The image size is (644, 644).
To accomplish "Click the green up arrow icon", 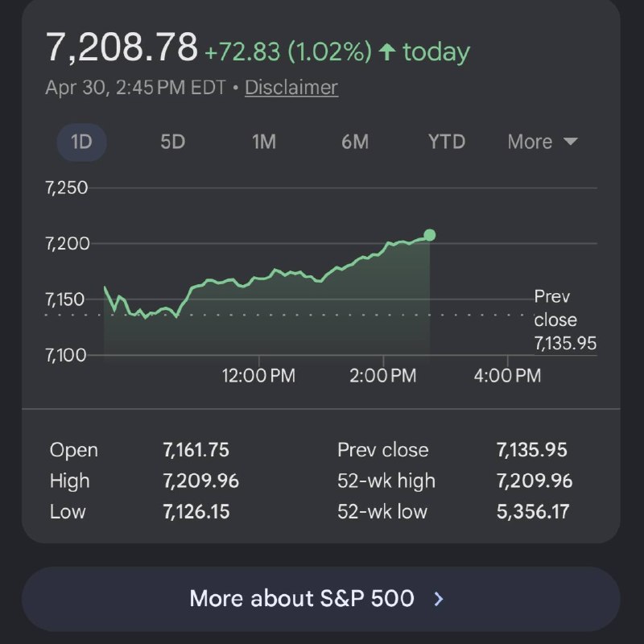I will [387, 53].
